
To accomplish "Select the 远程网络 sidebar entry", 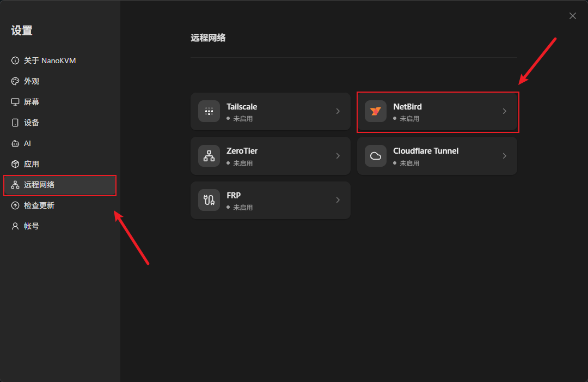I will pyautogui.click(x=60, y=185).
